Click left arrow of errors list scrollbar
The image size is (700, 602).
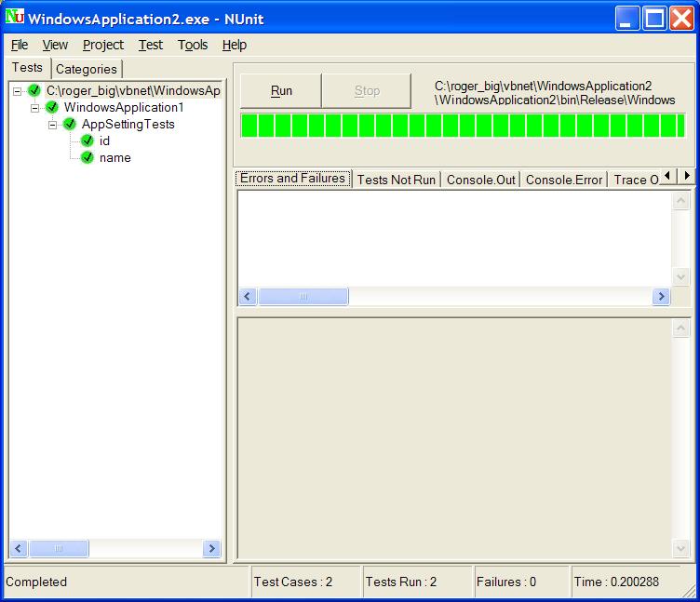[248, 296]
